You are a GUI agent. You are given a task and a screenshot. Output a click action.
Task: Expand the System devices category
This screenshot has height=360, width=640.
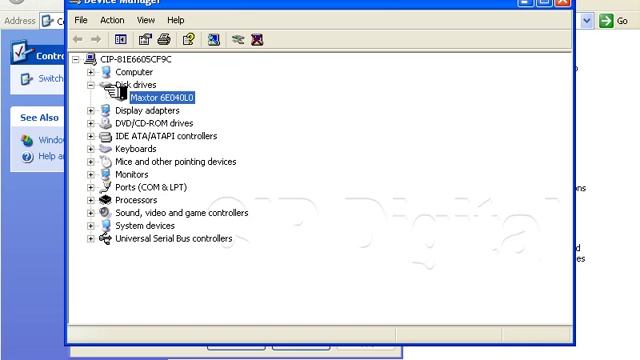coord(91,226)
